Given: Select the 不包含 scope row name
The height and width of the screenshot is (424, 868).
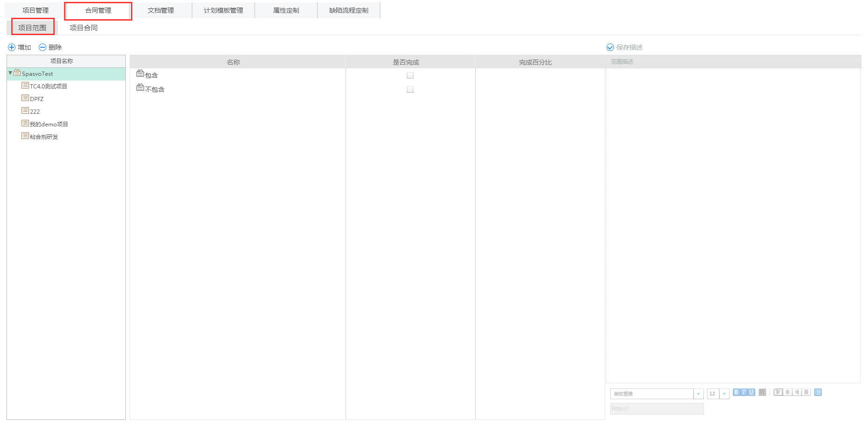Looking at the screenshot, I should [x=155, y=89].
